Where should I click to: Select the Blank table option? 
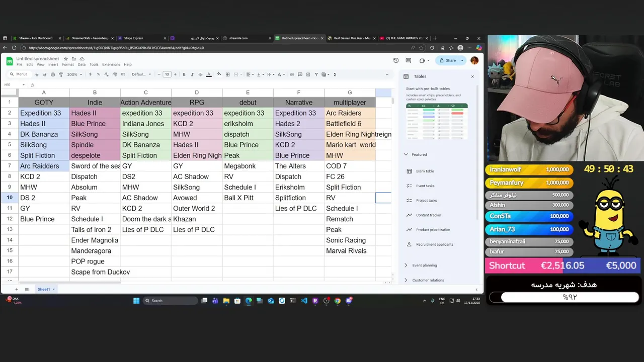pos(425,171)
